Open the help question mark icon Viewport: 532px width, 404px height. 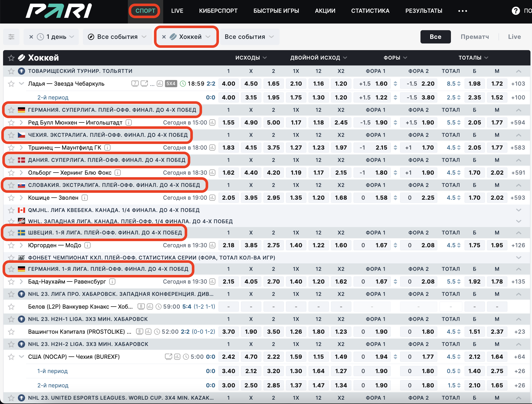click(516, 11)
